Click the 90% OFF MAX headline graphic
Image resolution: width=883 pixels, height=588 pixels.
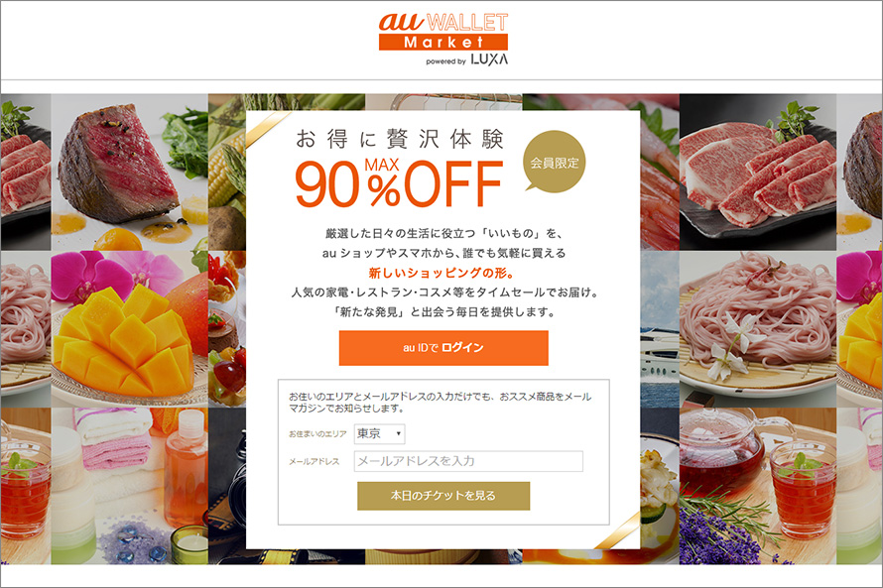pyautogui.click(x=399, y=182)
